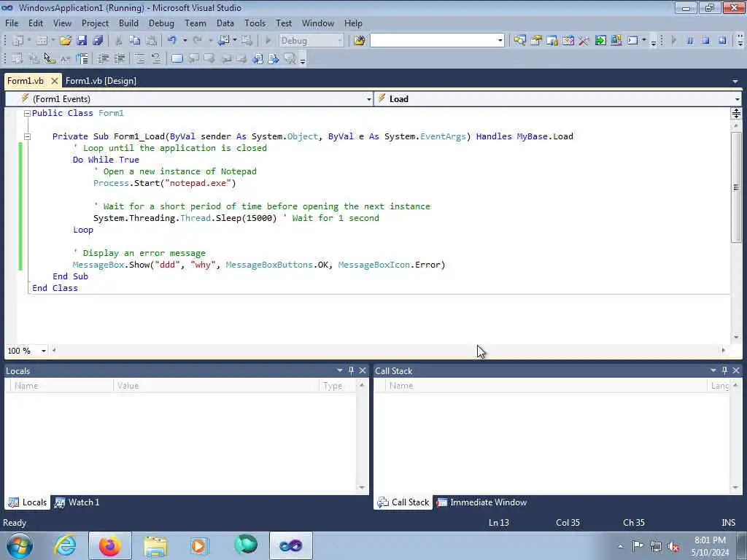Click the Toolbox wrench and hammer icon
747x560 pixels.
[584, 41]
